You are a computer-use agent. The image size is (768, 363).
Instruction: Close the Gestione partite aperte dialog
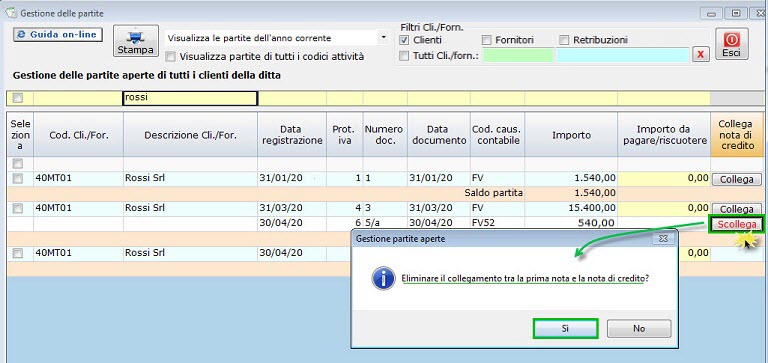(663, 239)
